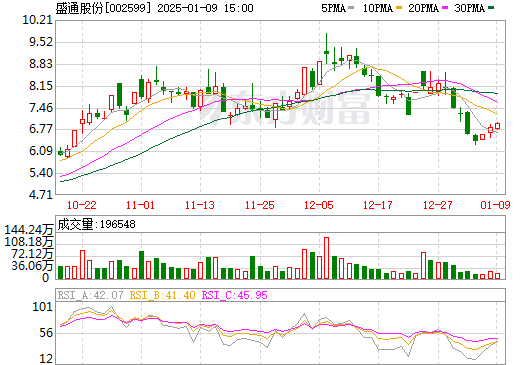
Task: Click the 11-13 date axis label
Action: [x=200, y=205]
